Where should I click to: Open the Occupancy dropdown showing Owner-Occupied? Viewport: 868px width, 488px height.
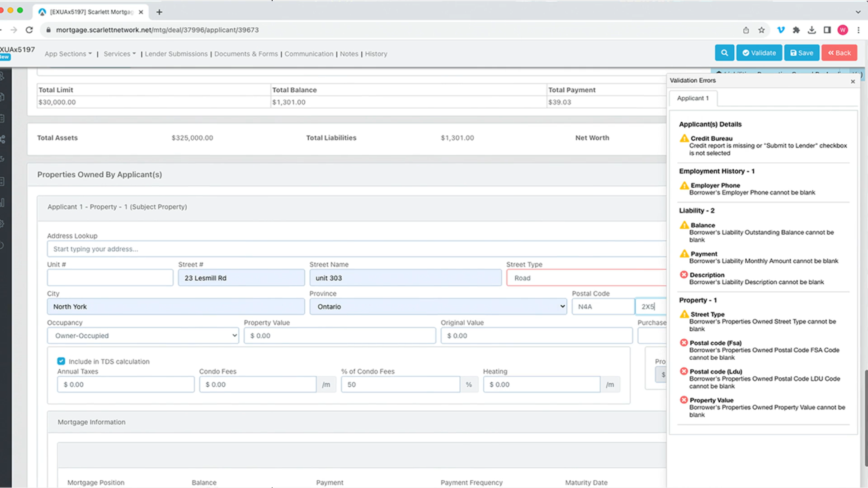click(x=143, y=336)
